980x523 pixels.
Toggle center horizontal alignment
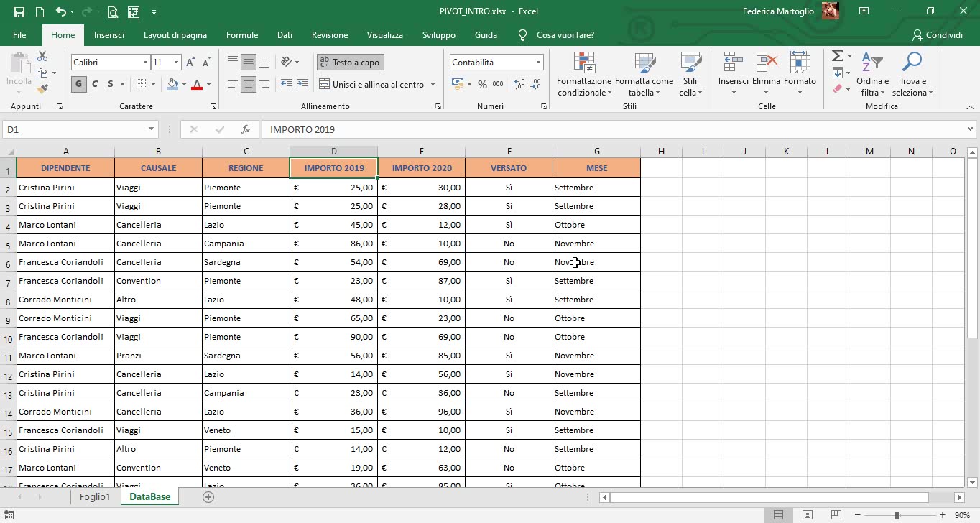249,84
